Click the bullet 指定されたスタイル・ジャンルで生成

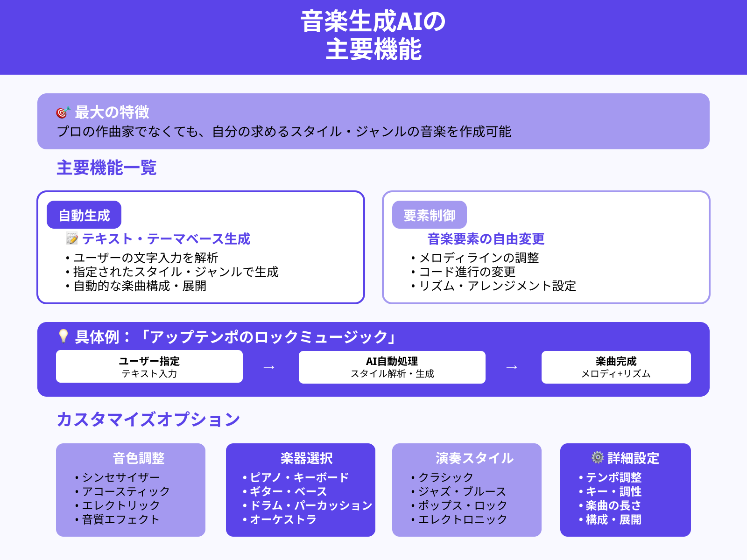coord(172,272)
